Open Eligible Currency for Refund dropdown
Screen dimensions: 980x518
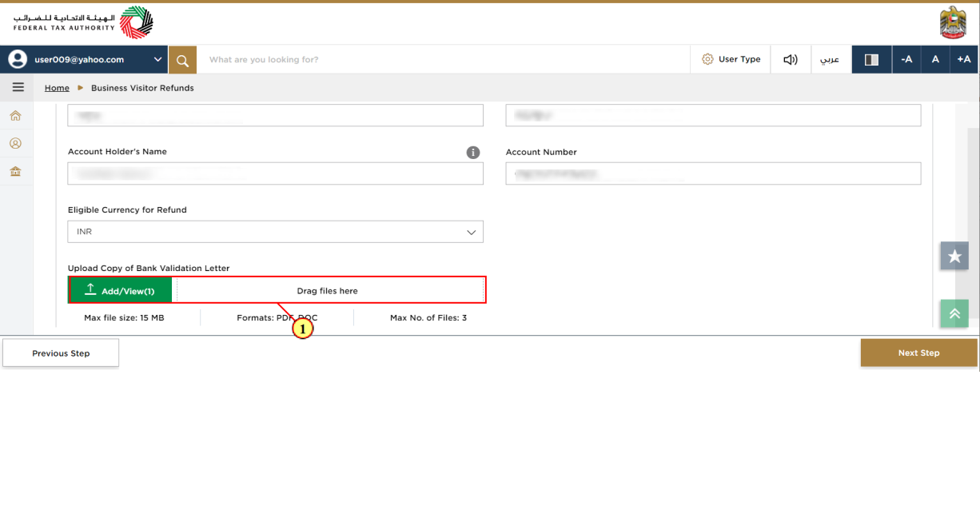(276, 232)
